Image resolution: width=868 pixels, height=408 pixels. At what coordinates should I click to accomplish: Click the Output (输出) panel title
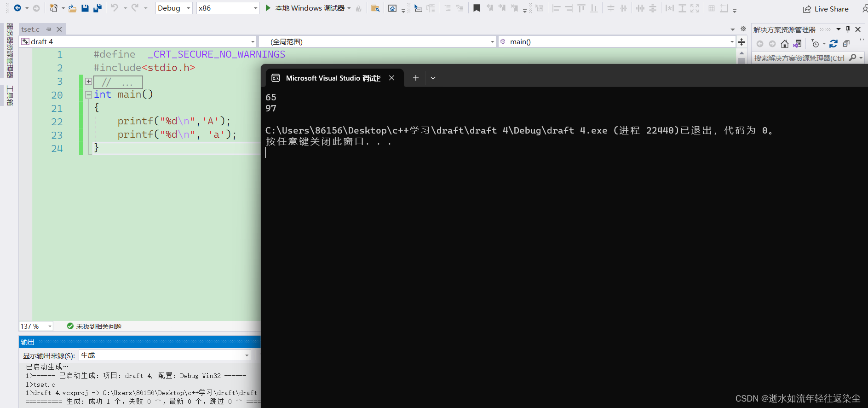pos(28,342)
